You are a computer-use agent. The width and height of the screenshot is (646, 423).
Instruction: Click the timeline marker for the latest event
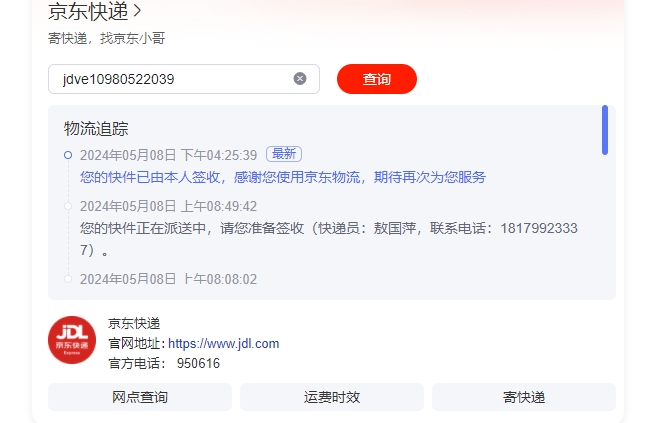(x=68, y=155)
